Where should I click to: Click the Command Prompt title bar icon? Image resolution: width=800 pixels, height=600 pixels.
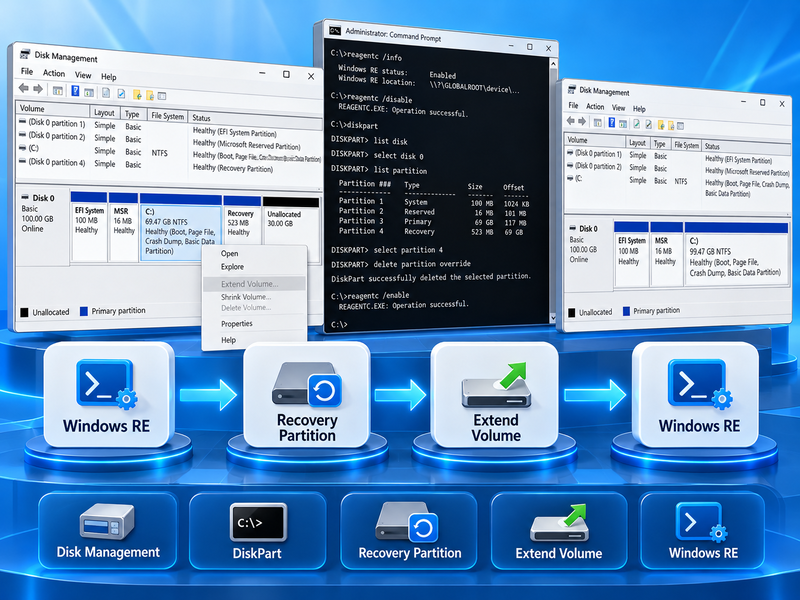pyautogui.click(x=335, y=30)
